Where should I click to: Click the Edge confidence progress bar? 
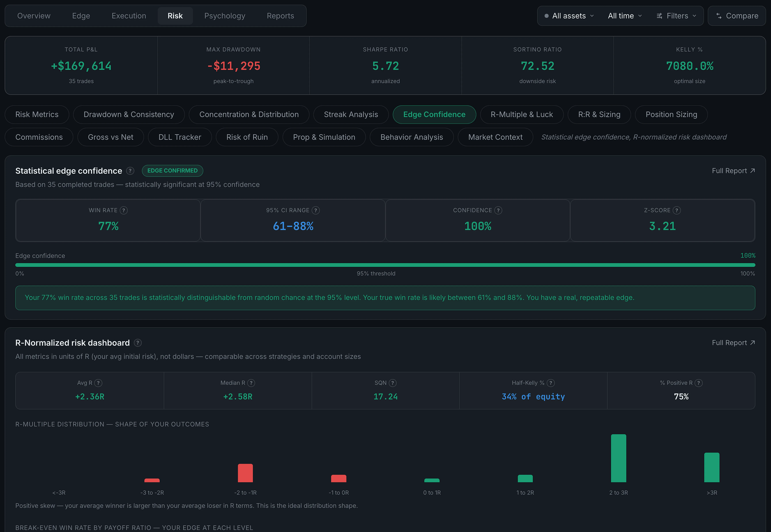pyautogui.click(x=385, y=265)
